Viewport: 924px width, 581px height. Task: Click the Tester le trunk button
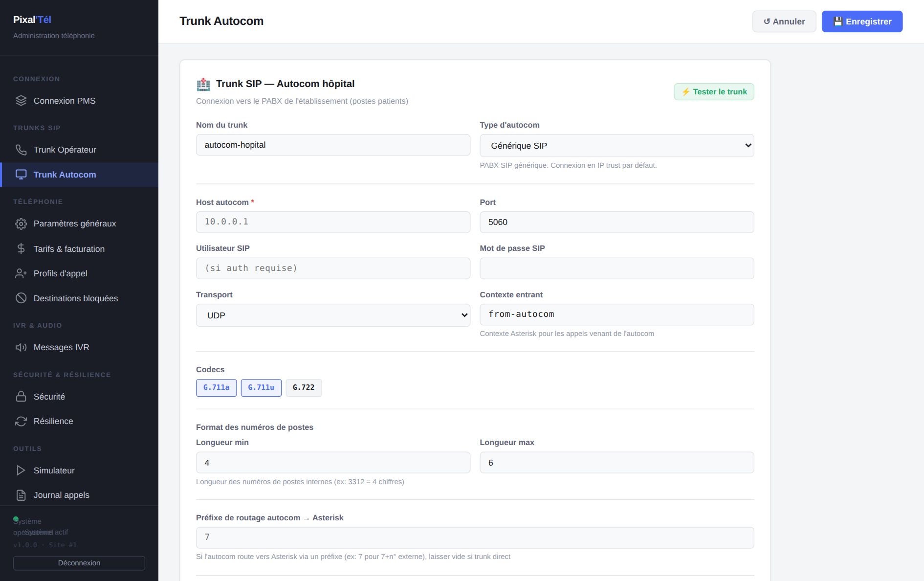tap(714, 92)
